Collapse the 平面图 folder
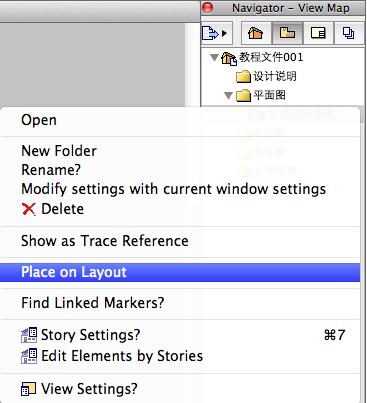367x403 pixels. click(228, 96)
